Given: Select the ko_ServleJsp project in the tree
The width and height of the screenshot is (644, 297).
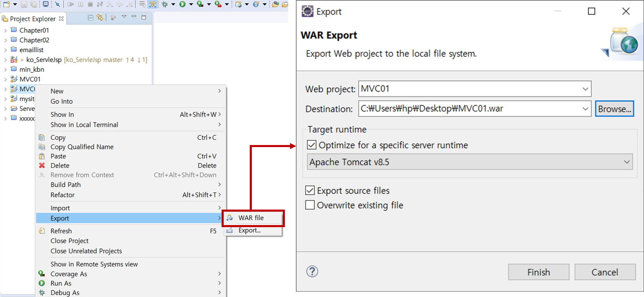Looking at the screenshot, I should coord(44,60).
